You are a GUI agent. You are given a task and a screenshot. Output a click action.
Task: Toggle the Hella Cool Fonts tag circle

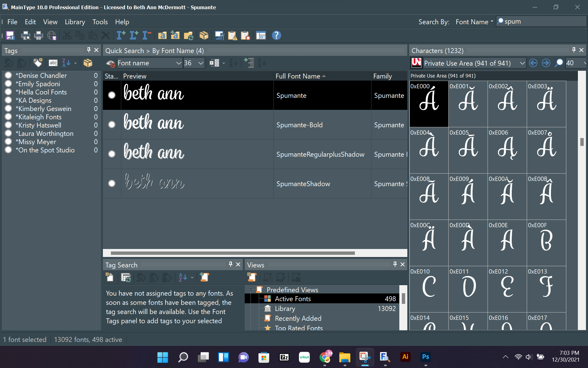coord(8,92)
